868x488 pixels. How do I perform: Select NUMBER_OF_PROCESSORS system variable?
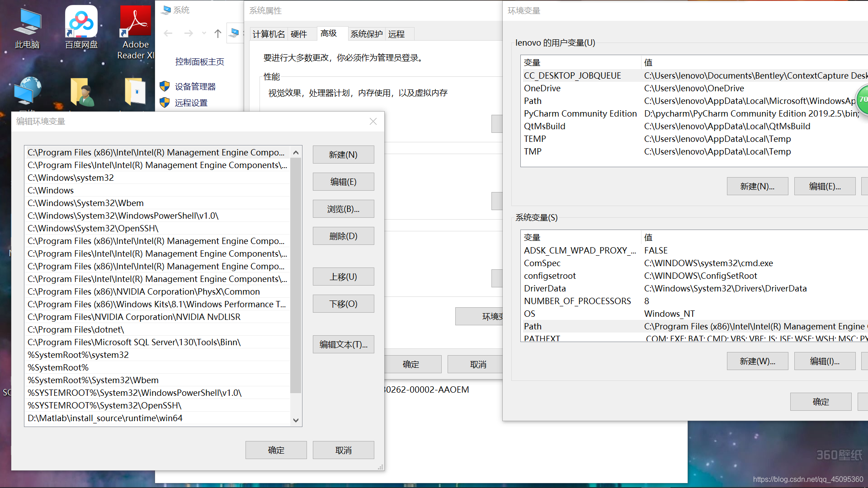tap(694, 301)
